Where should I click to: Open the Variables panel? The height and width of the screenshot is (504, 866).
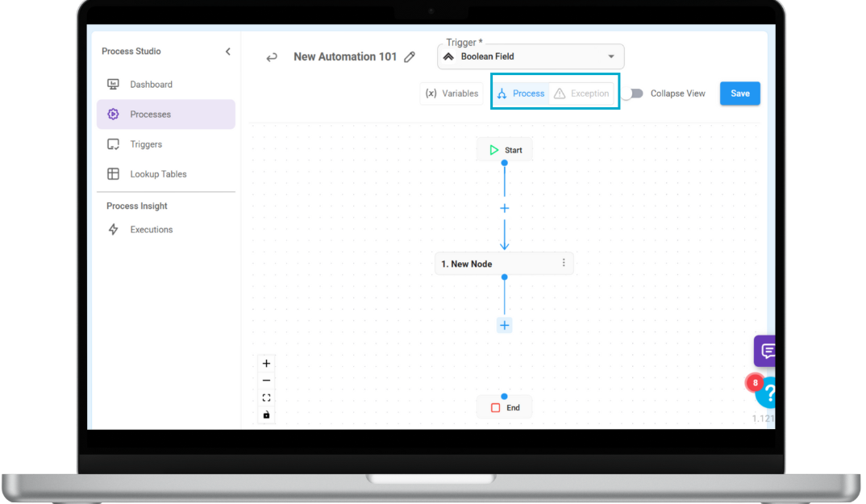click(452, 94)
